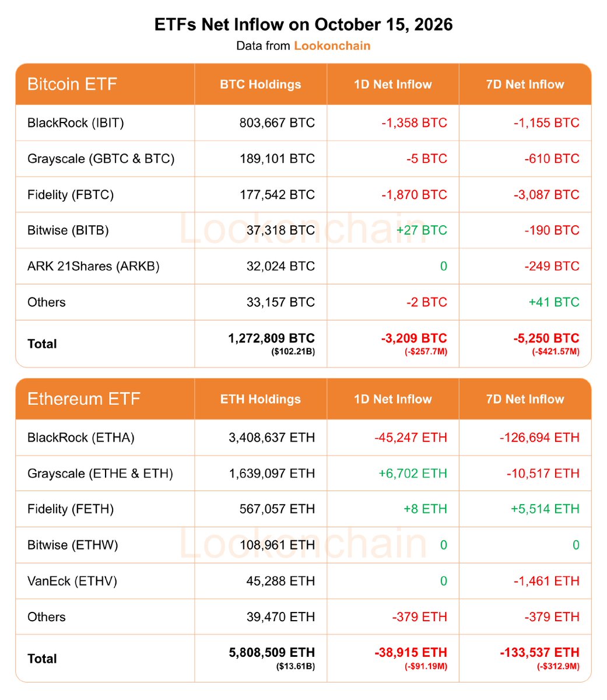This screenshot has height=700, width=607.
Task: Click Bitcoin table's 1D Net Inflow header
Action: [393, 84]
